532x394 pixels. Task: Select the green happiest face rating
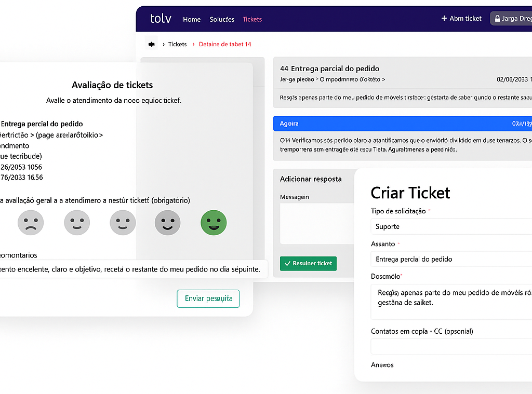pos(214,222)
